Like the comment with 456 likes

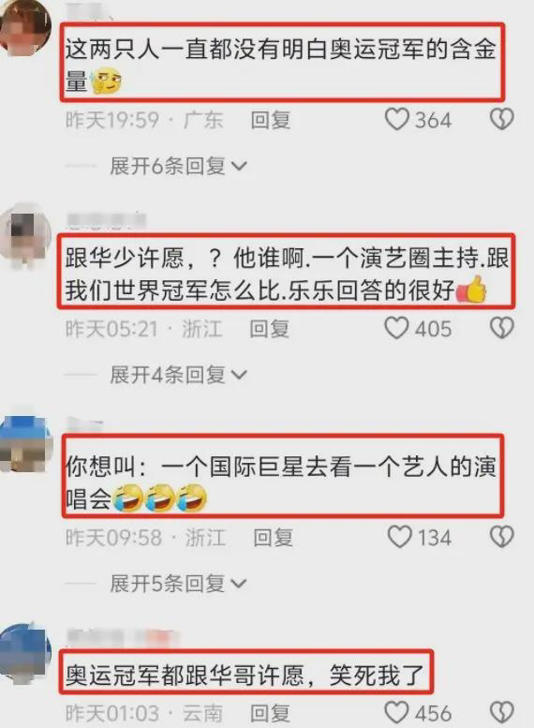(x=397, y=713)
